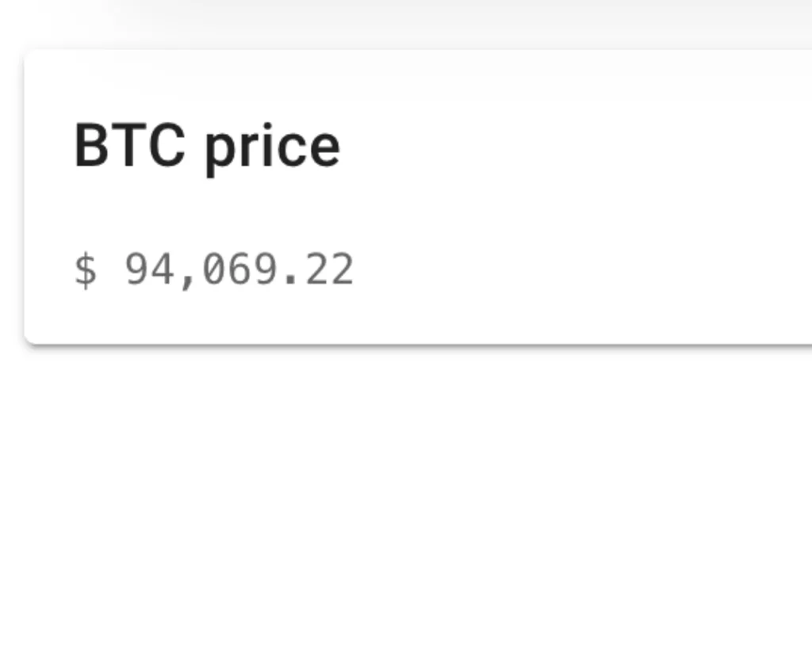Click the word "price" in the heading
The height and width of the screenshot is (649, 812).
coord(272,148)
